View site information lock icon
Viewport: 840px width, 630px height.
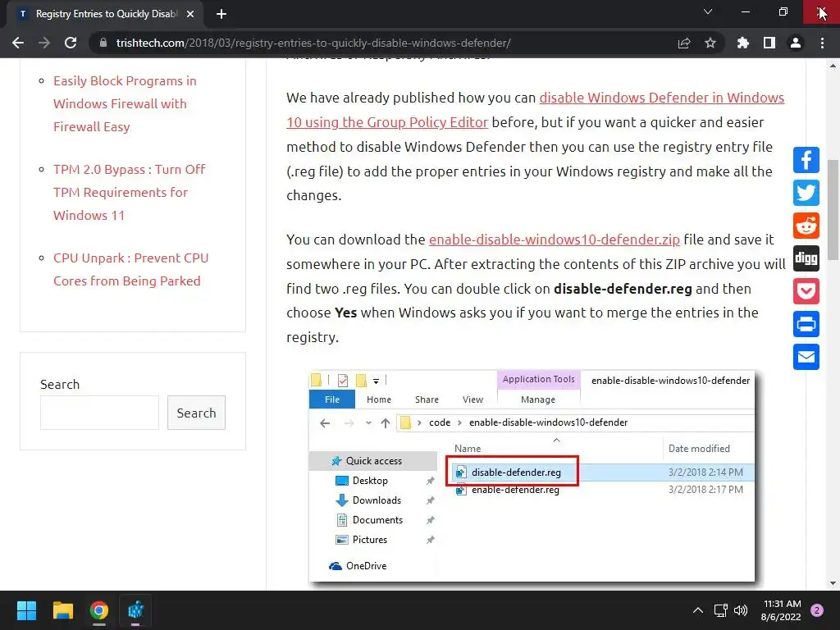tap(103, 43)
